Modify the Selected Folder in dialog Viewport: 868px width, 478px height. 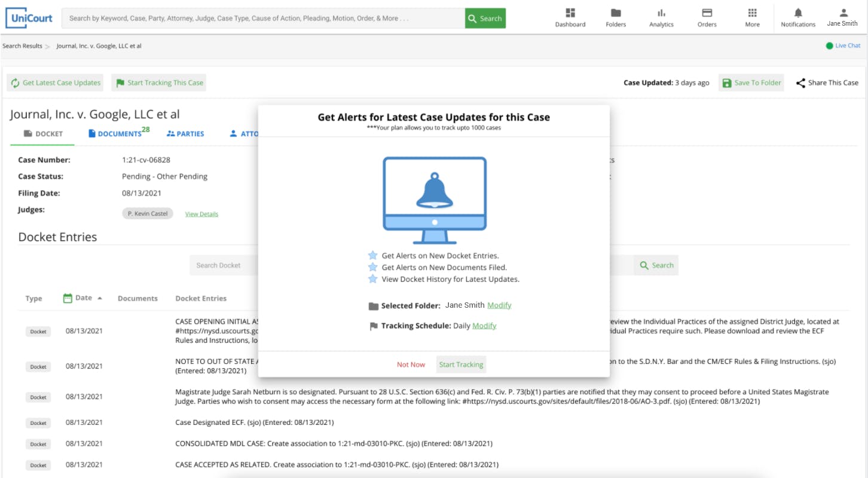coord(499,305)
